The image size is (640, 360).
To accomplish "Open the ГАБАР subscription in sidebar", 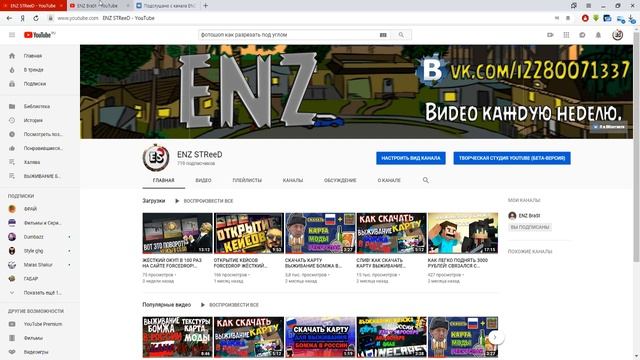I will click(x=31, y=279).
